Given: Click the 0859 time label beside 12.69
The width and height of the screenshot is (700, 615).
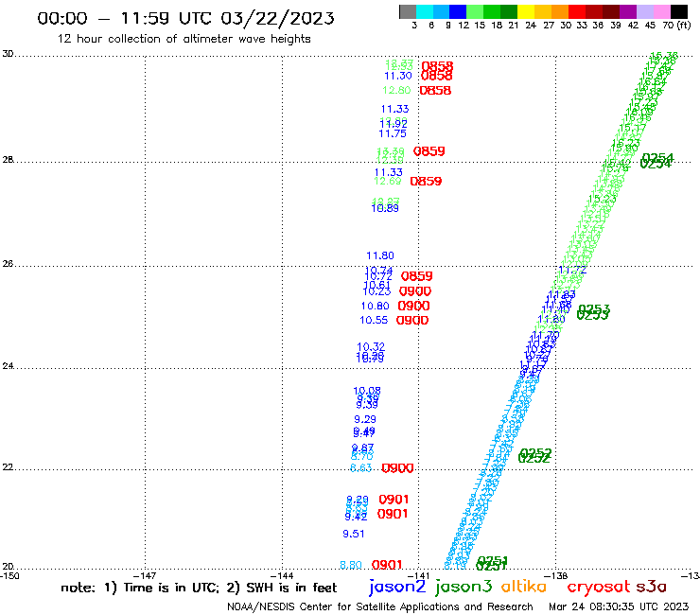Looking at the screenshot, I should [x=426, y=182].
